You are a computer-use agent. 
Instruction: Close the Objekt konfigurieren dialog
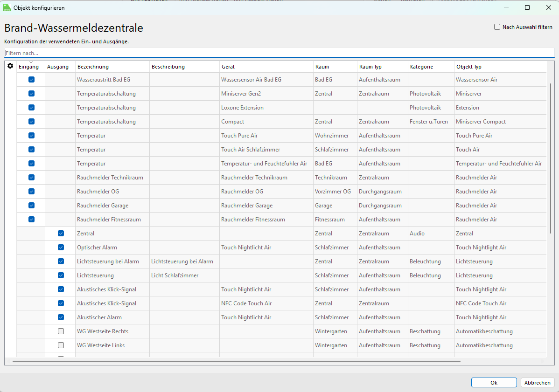click(x=548, y=7)
